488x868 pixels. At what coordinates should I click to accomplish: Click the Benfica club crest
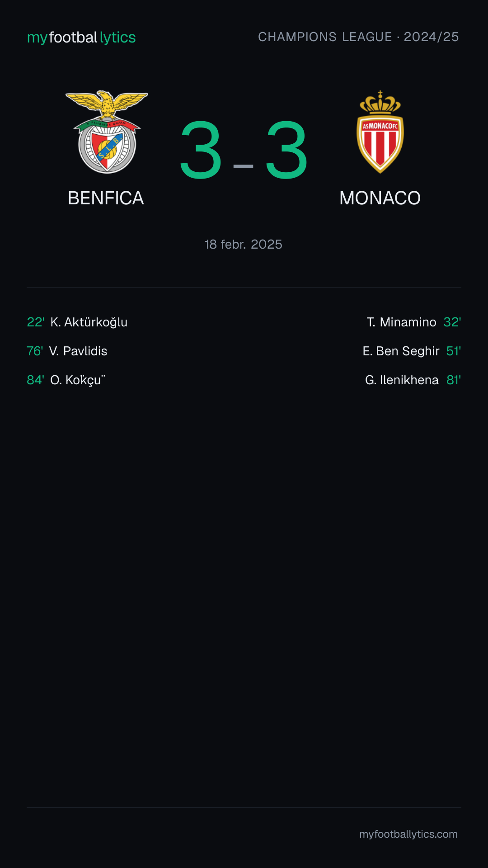pyautogui.click(x=107, y=132)
